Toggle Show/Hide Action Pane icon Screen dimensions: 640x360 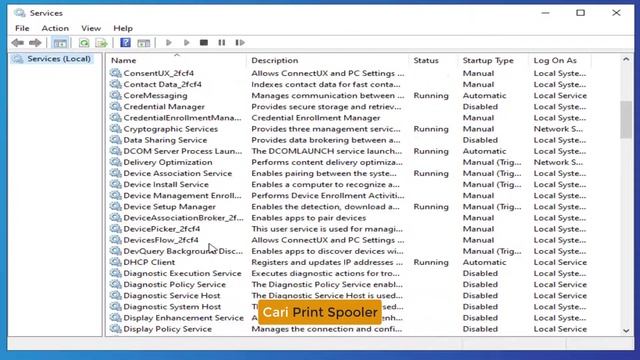(x=143, y=42)
